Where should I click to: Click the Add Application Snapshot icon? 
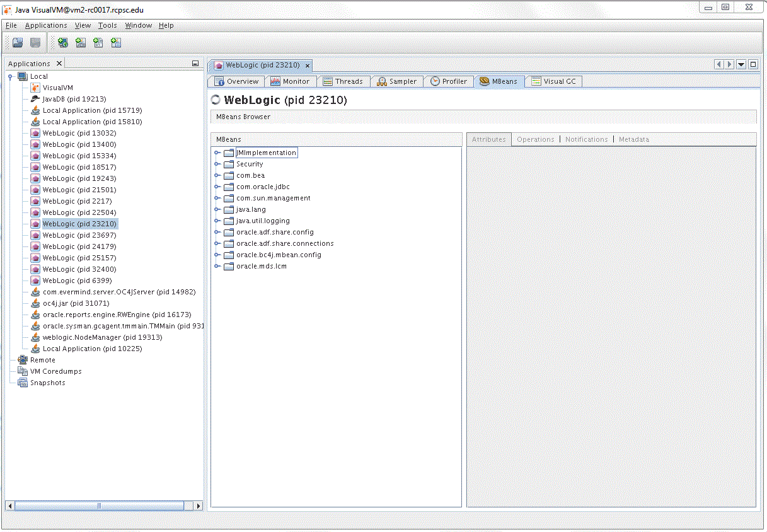pyautogui.click(x=115, y=42)
